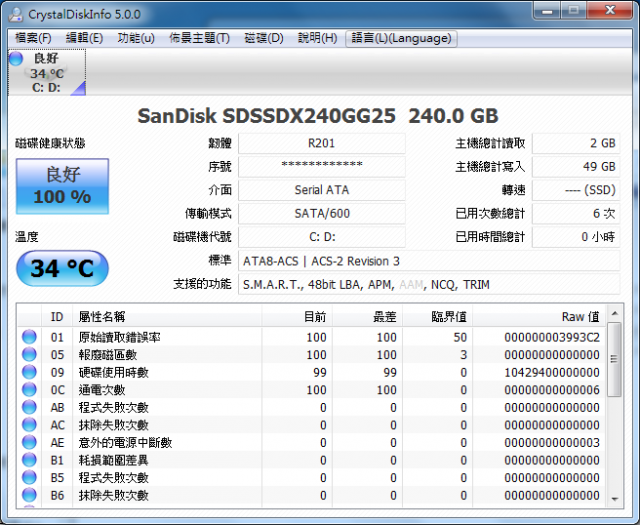Viewport: 640px width, 525px height.
Task: Click the supported features field with TRIM
Action: pyautogui.click(x=429, y=284)
